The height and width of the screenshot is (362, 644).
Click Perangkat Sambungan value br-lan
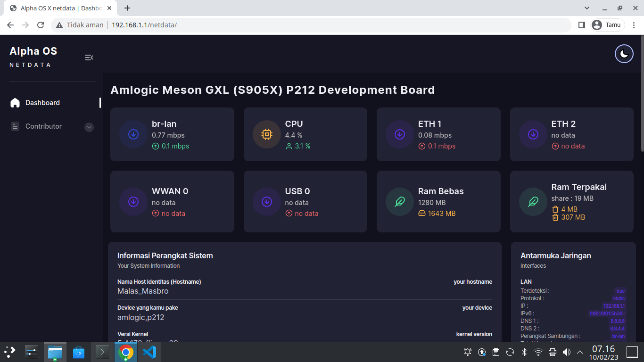tap(619, 336)
